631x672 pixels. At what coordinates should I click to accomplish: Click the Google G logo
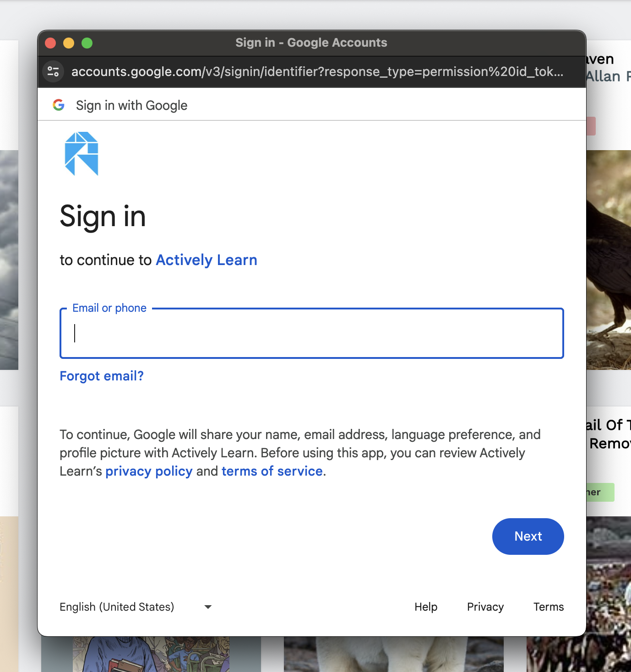coord(59,105)
